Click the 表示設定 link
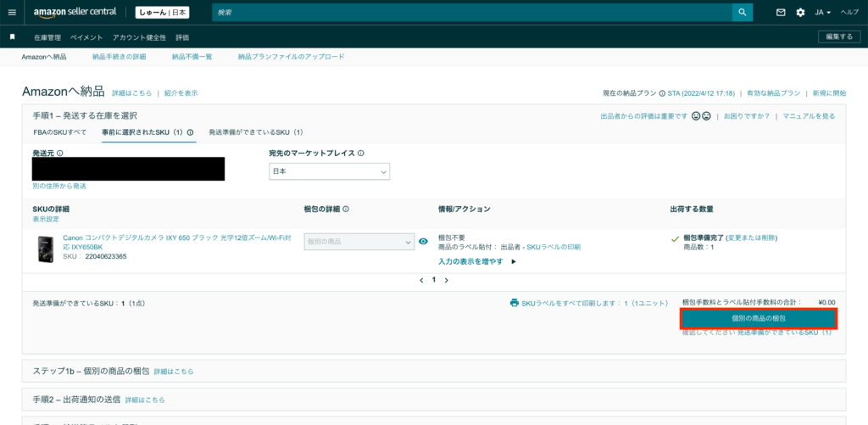The height and width of the screenshot is (425, 868). pyautogui.click(x=46, y=219)
